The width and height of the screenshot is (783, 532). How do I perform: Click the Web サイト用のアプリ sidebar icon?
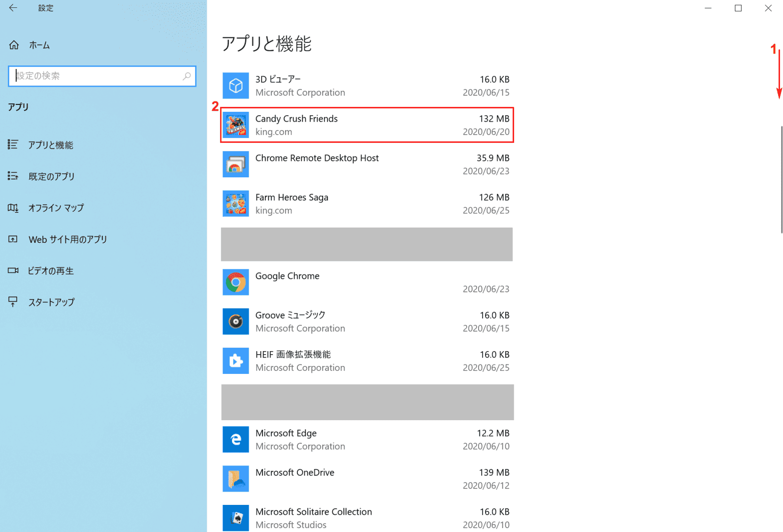point(13,239)
